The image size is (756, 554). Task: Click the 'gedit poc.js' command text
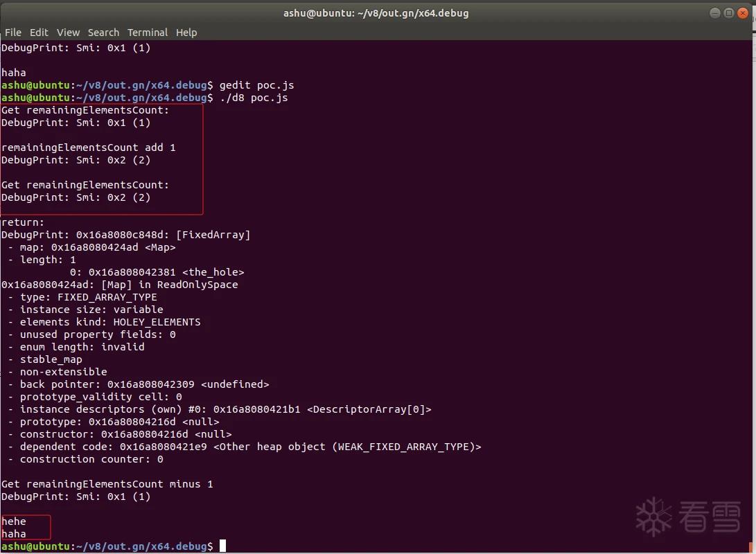(x=256, y=85)
